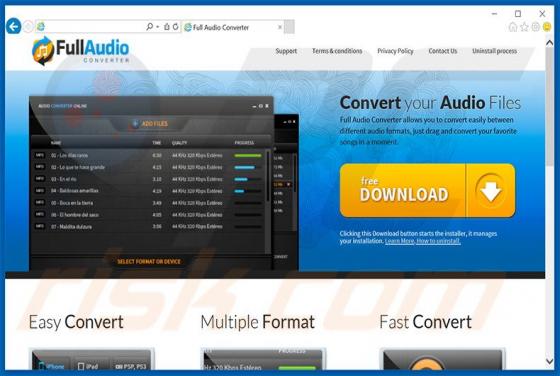This screenshot has height=376, width=560.
Task: Click the MP3 badge of track 01
Action: pyautogui.click(x=40, y=155)
